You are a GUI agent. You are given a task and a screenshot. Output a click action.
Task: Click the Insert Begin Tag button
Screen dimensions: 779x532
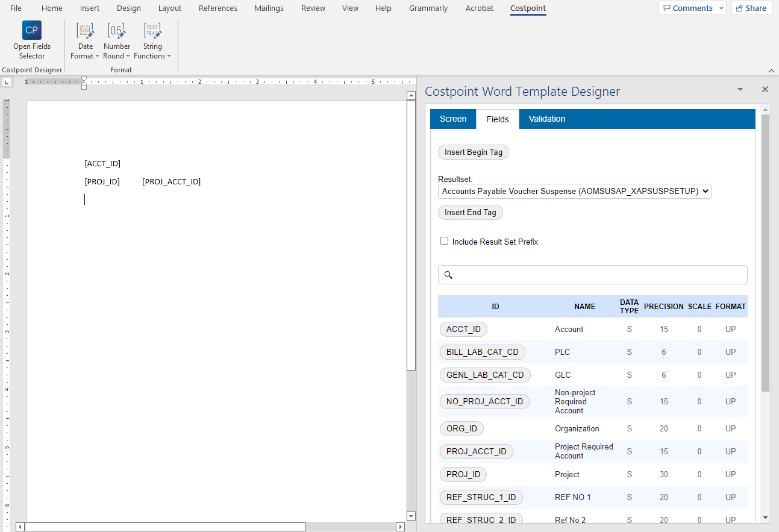click(473, 152)
